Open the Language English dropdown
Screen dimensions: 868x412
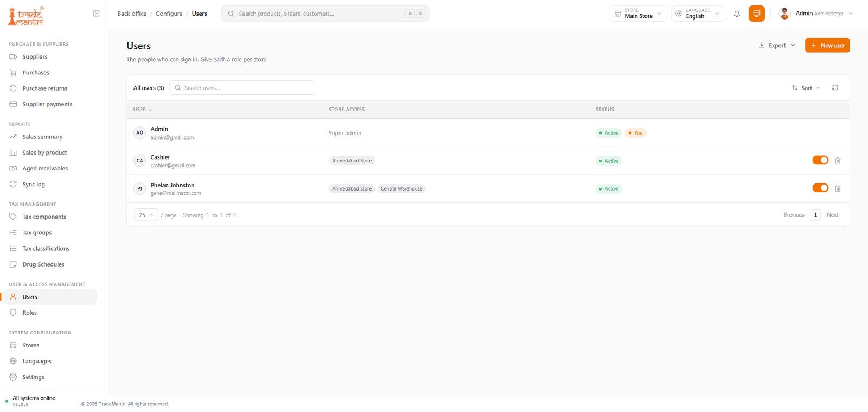click(x=698, y=14)
